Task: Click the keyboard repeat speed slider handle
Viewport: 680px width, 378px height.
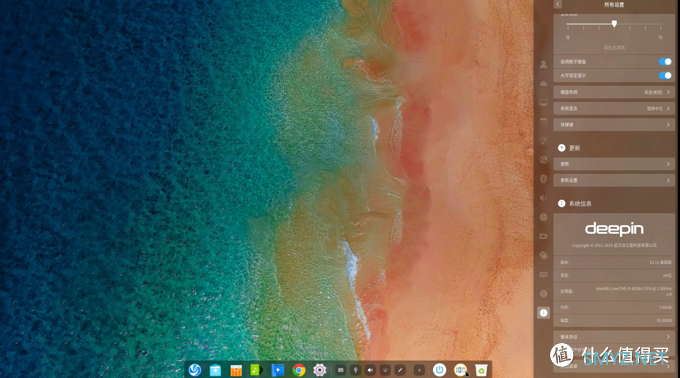Action: (x=614, y=24)
